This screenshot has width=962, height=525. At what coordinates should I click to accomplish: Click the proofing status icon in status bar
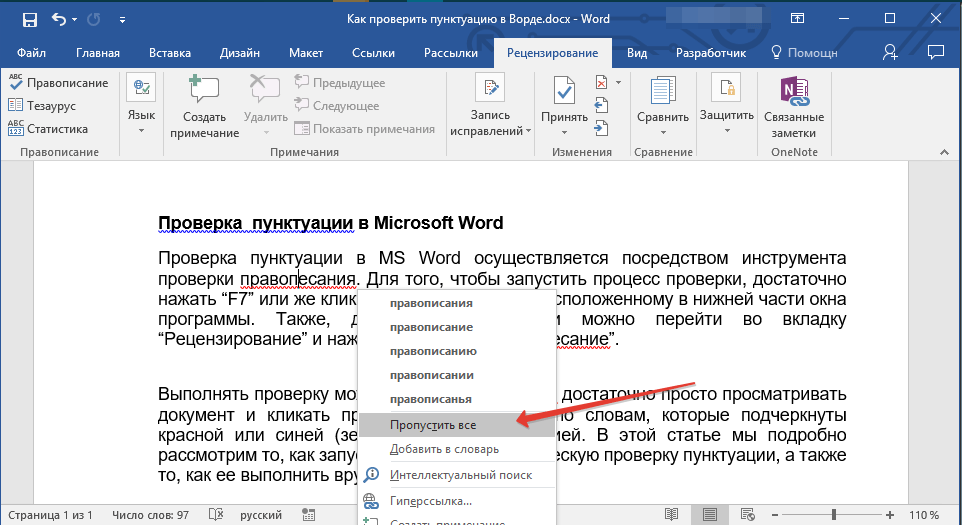tap(214, 515)
